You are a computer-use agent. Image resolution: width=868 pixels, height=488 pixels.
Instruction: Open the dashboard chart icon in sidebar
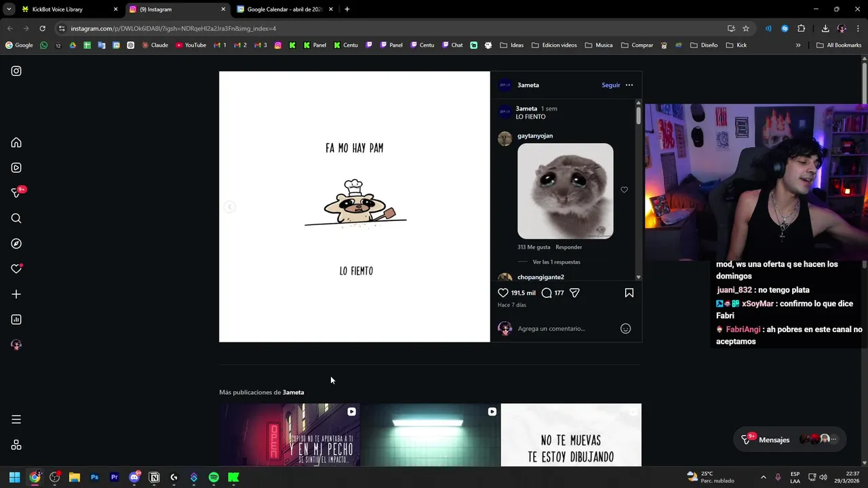click(x=16, y=319)
